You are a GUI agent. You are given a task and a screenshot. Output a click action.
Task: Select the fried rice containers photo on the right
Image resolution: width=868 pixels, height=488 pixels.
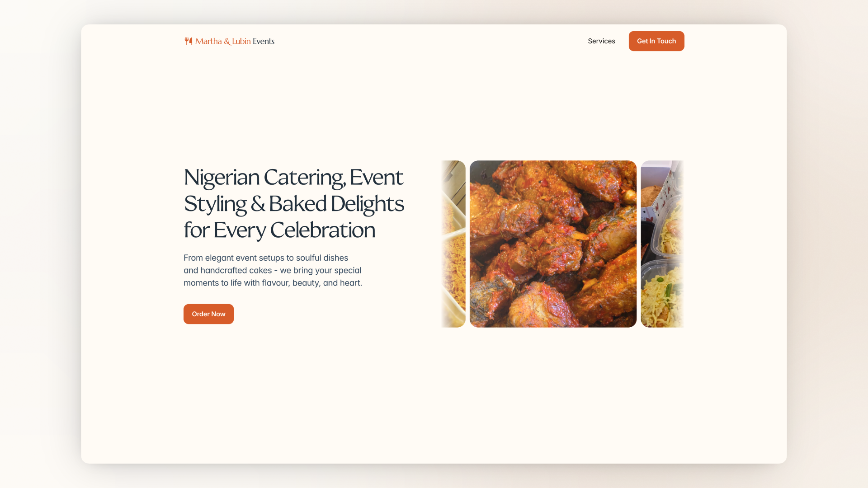pos(662,244)
